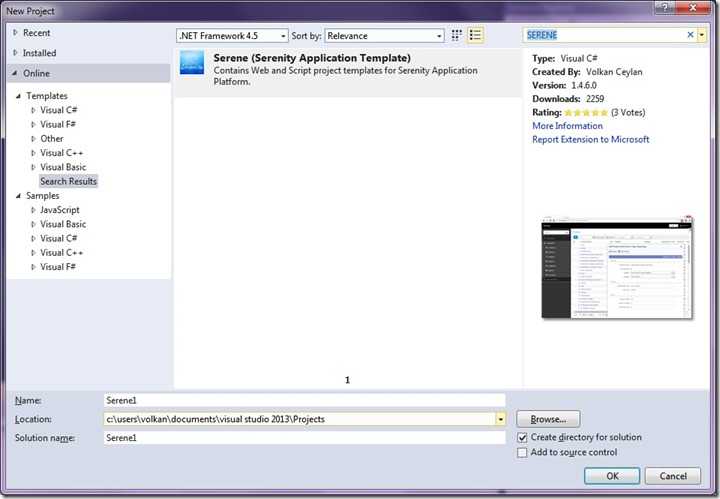Switch to small icons view
The height and width of the screenshot is (499, 720).
pyautogui.click(x=456, y=35)
